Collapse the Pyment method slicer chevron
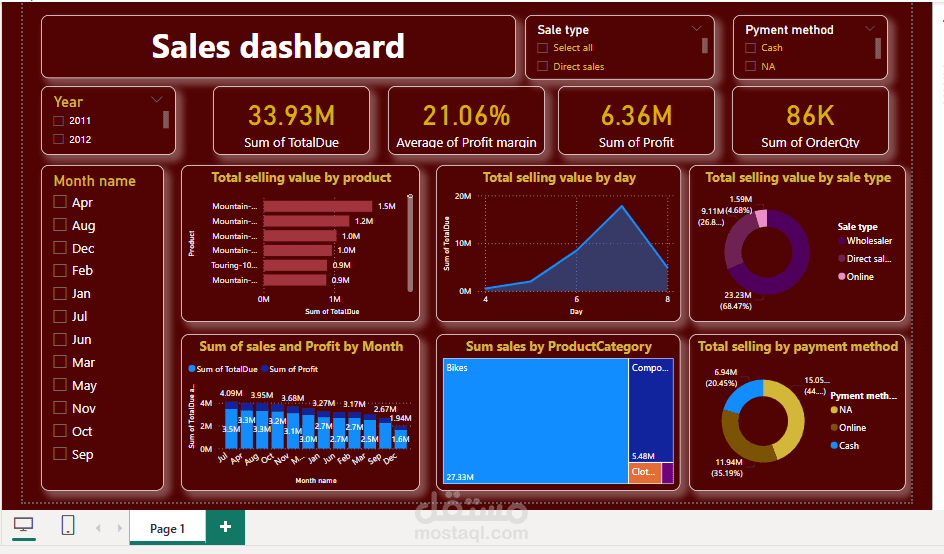The width and height of the screenshot is (944, 554). (x=869, y=29)
